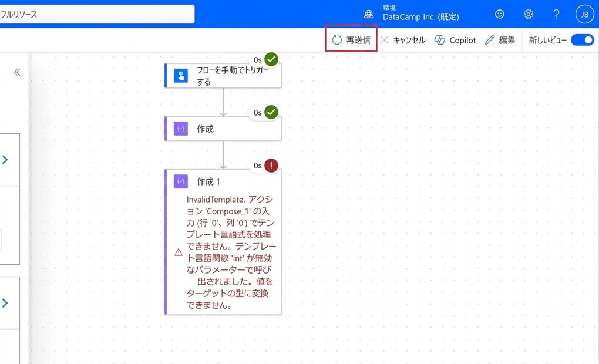
Task: Click the resubmit circular arrow icon
Action: point(336,40)
